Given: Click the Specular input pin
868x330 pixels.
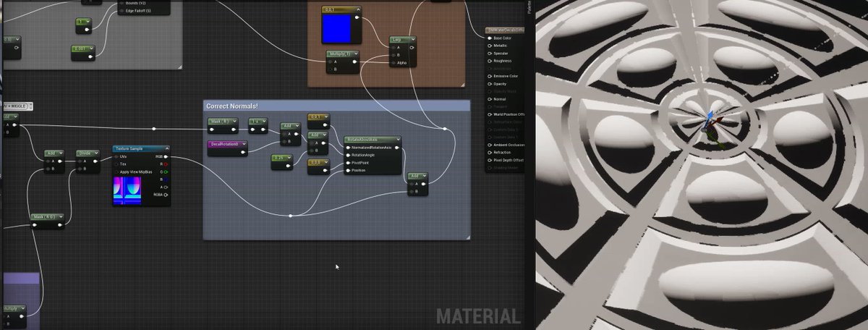Looking at the screenshot, I should (490, 54).
